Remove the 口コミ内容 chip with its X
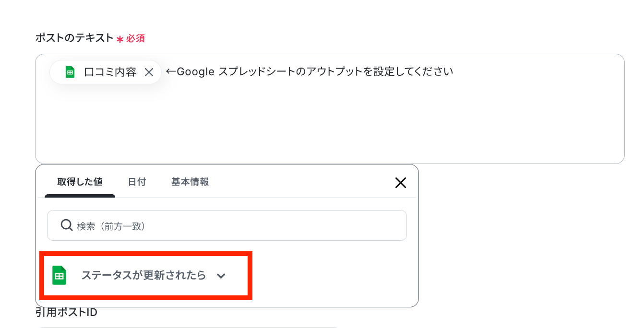644x328 pixels. coord(149,72)
